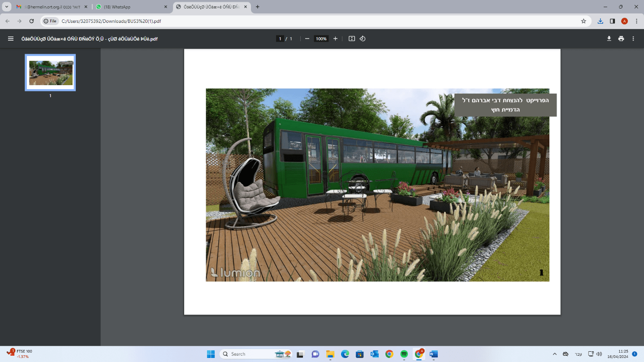Rotate the PDF counterclockwise

click(363, 39)
